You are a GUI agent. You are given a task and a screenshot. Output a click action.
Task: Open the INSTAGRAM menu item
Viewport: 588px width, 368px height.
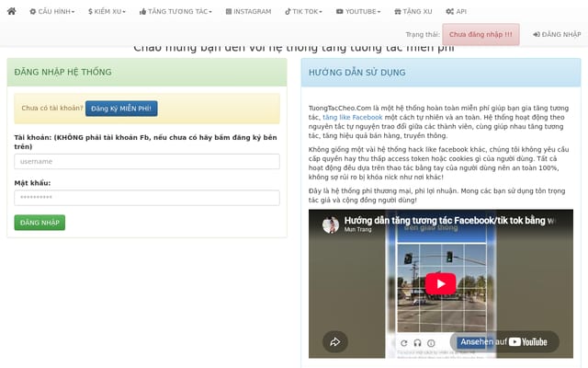point(248,12)
